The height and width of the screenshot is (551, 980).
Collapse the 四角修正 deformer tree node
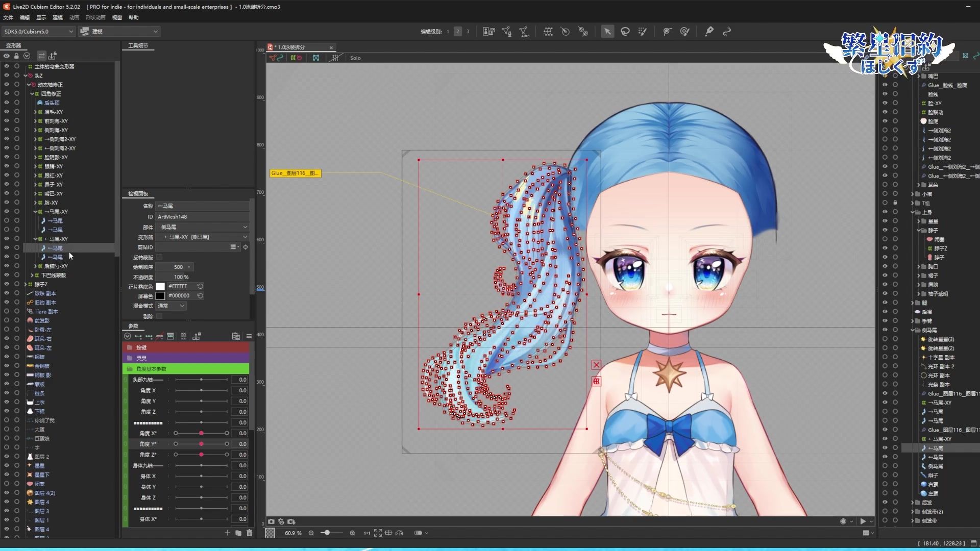[x=32, y=94]
